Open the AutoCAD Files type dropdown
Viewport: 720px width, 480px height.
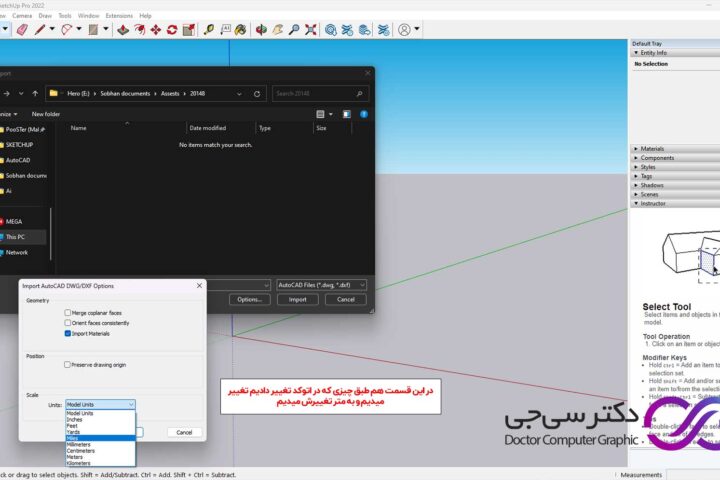tap(321, 285)
